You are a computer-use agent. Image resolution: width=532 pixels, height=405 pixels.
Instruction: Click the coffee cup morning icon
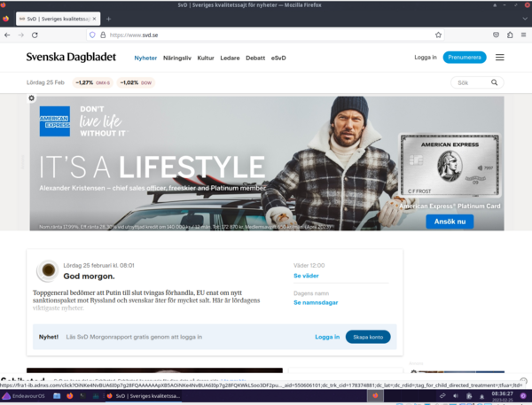[x=48, y=270]
